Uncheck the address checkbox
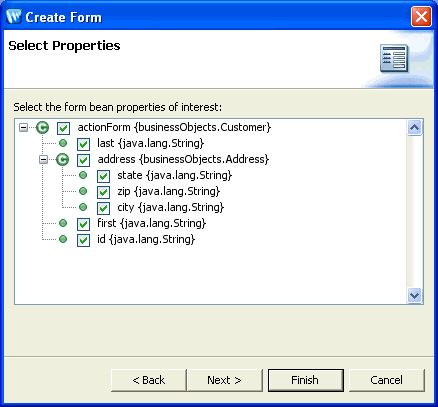 [x=83, y=160]
